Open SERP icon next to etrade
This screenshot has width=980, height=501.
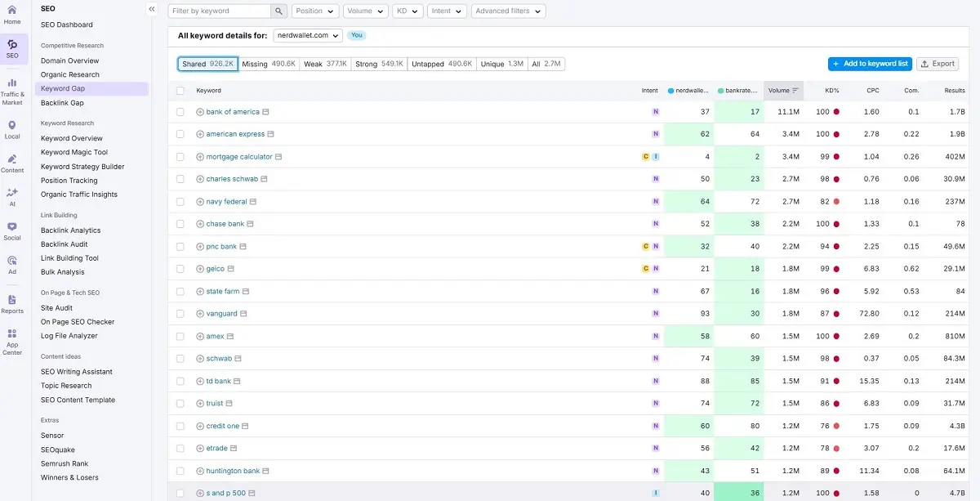tap(234, 449)
